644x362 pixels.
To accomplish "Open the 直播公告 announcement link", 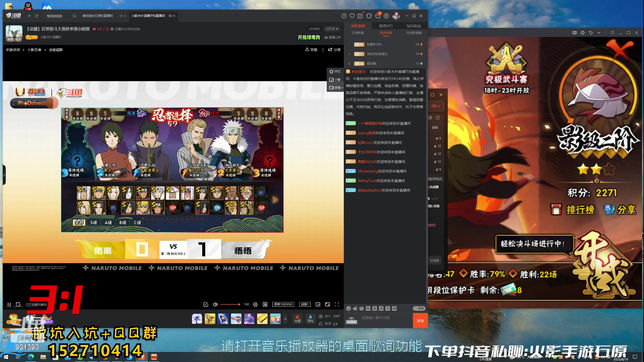I will [332, 37].
